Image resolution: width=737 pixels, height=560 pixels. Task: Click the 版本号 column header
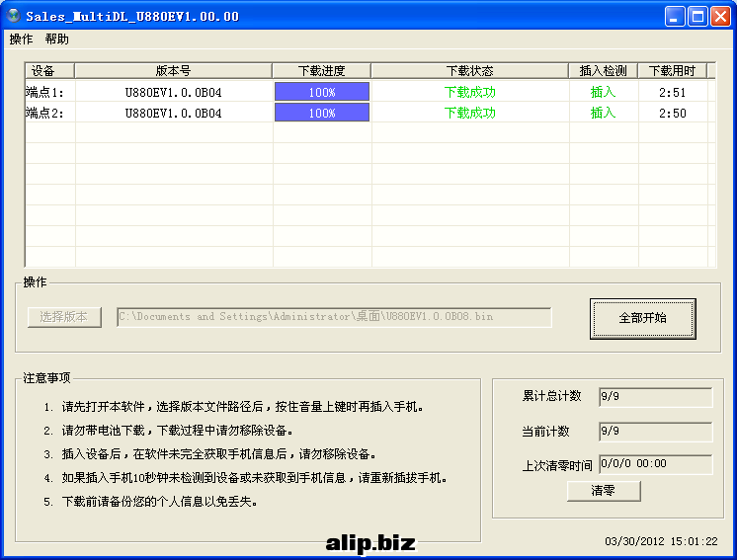click(x=174, y=71)
